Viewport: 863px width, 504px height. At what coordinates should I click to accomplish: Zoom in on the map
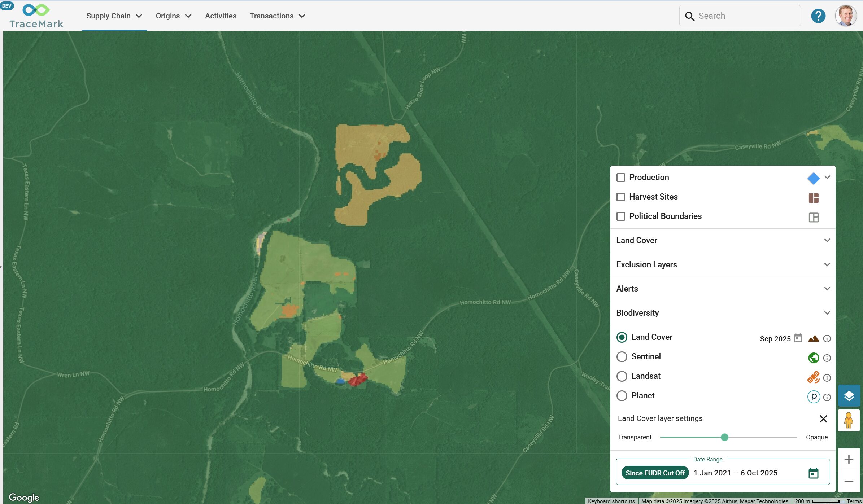849,459
